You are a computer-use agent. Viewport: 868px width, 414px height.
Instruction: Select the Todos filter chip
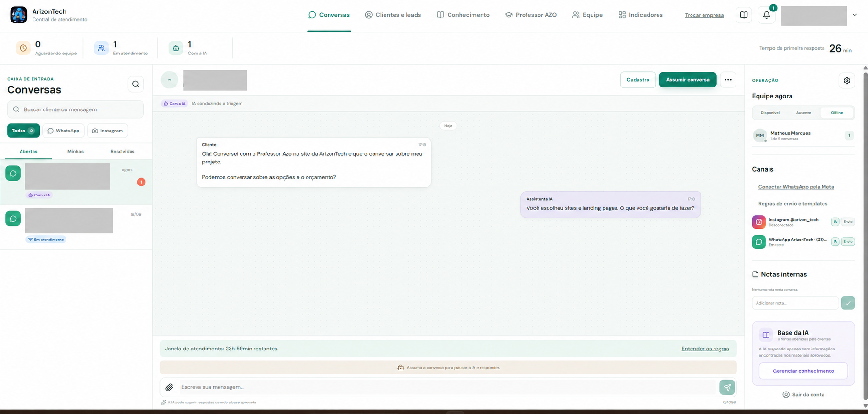pyautogui.click(x=23, y=131)
